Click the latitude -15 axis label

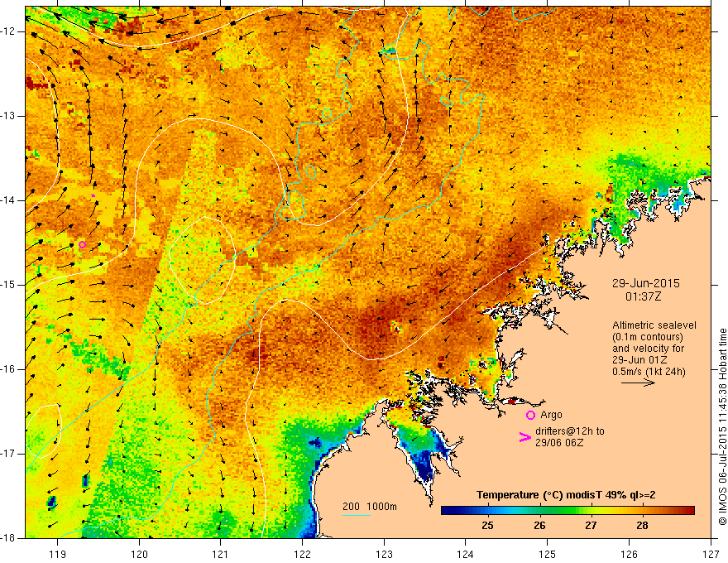tap(9, 285)
